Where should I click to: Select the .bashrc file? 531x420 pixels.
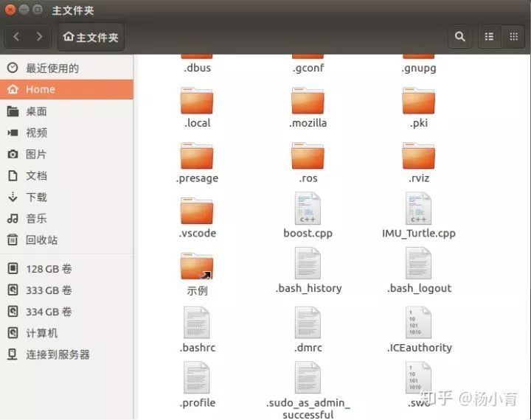197,323
